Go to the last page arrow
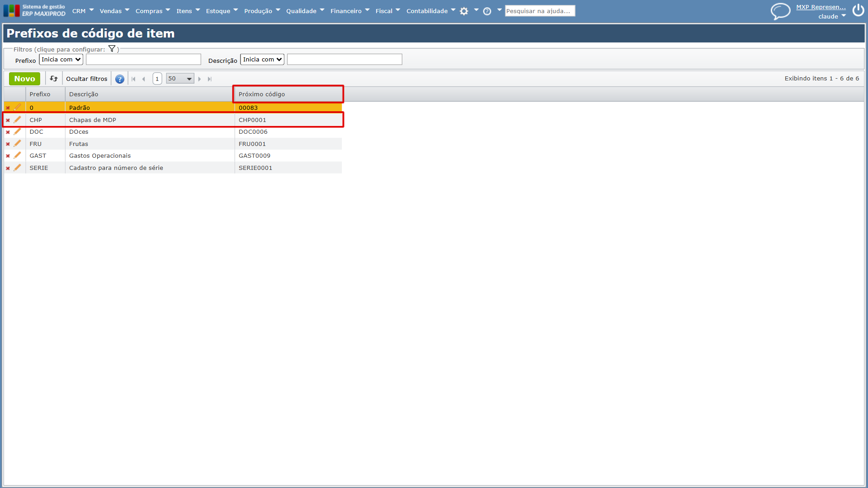Screen dimensions: 868x488 coord(209,79)
